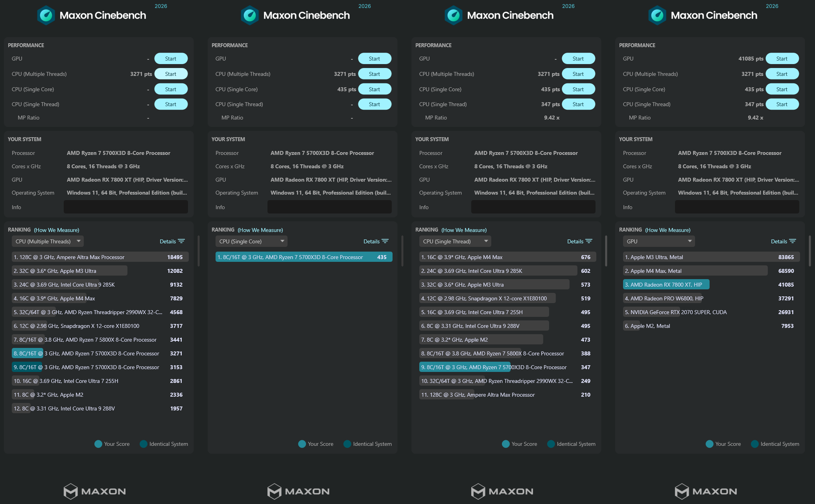815x504 pixels.
Task: Select Intel Core Ultra 7 255H row 495
Action: [508, 312]
